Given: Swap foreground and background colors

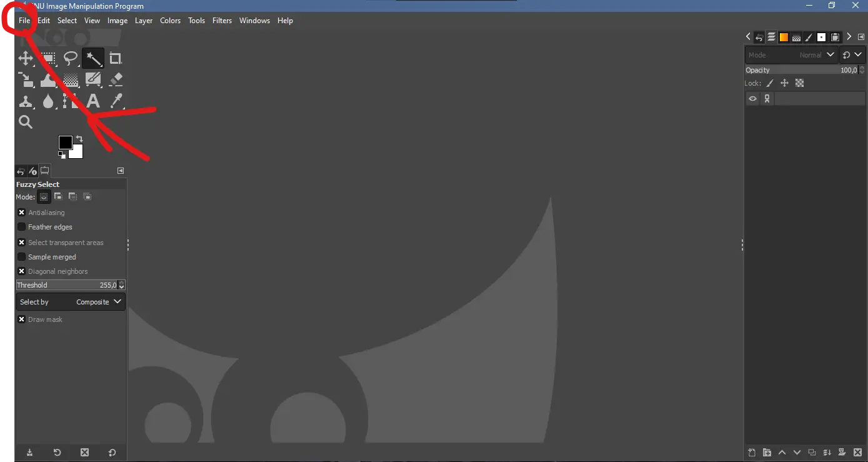Looking at the screenshot, I should tap(79, 139).
